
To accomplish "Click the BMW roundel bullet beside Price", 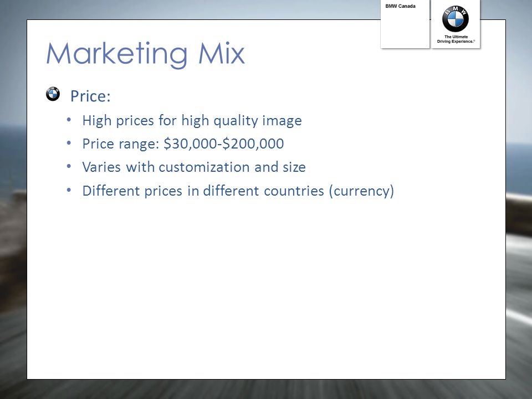I will (53, 94).
